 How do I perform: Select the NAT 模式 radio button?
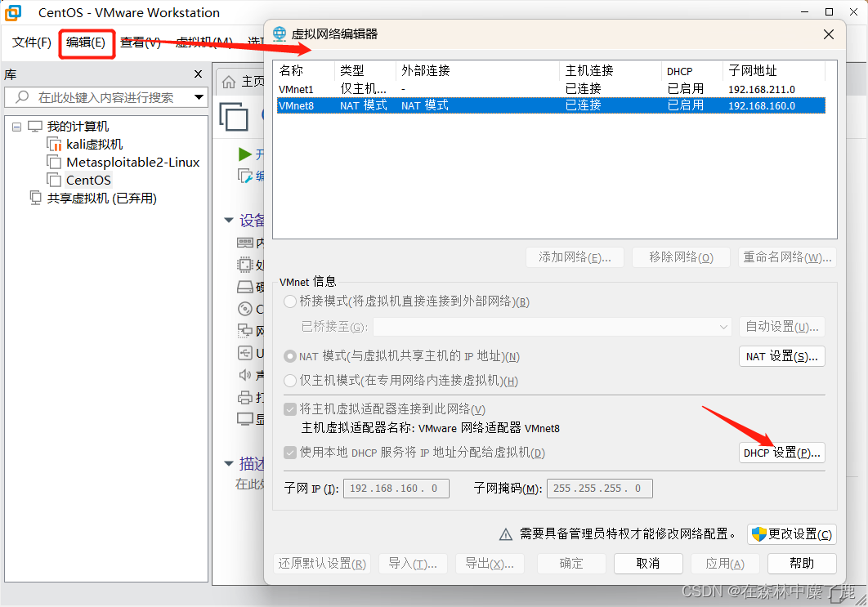click(x=290, y=356)
